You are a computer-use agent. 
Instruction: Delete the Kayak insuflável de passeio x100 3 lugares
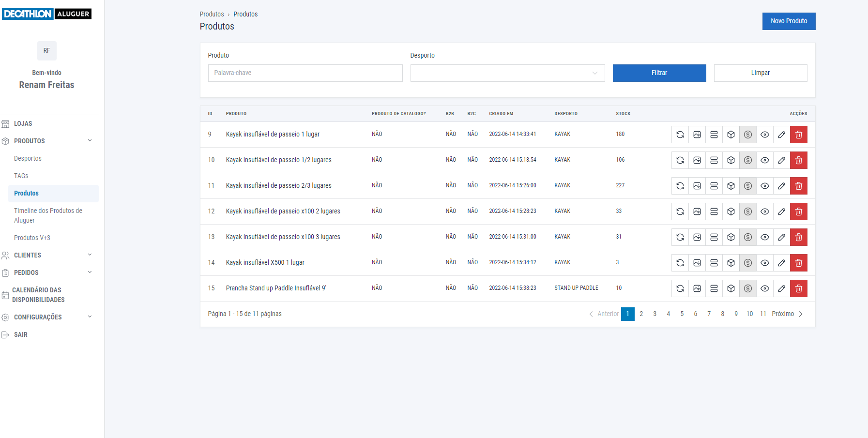799,237
